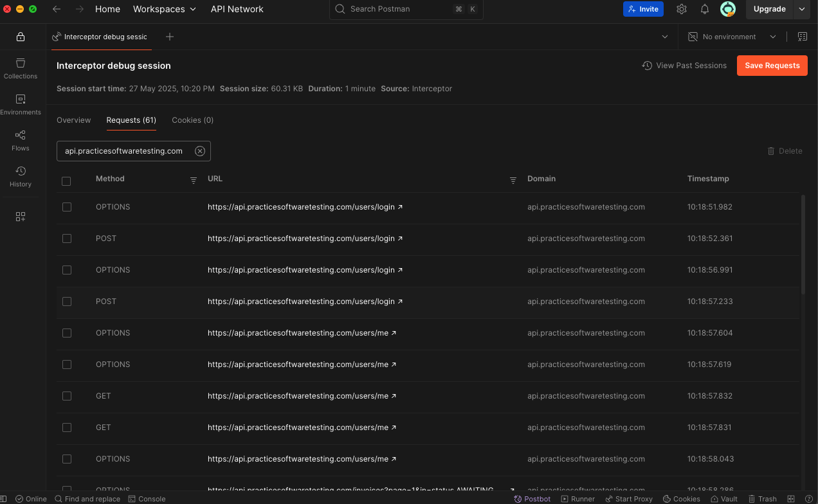Viewport: 818px width, 504px height.
Task: Toggle the select-all requests checkbox
Action: pyautogui.click(x=66, y=181)
